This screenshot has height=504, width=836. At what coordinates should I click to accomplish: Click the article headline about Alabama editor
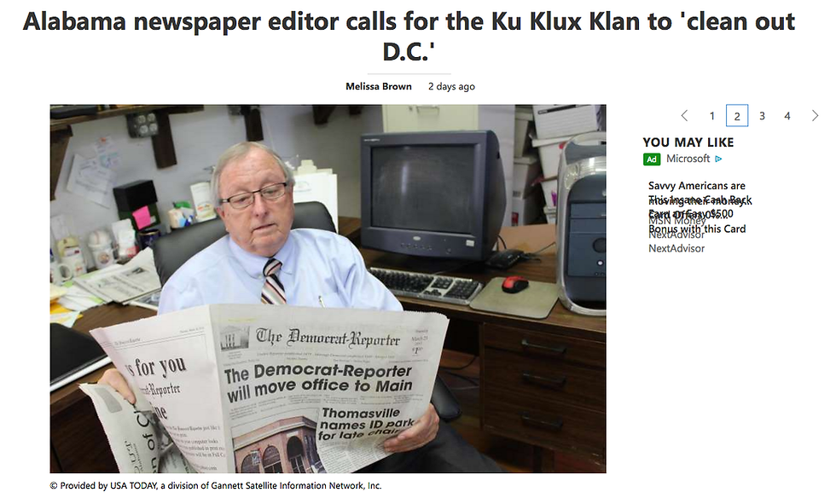click(409, 36)
